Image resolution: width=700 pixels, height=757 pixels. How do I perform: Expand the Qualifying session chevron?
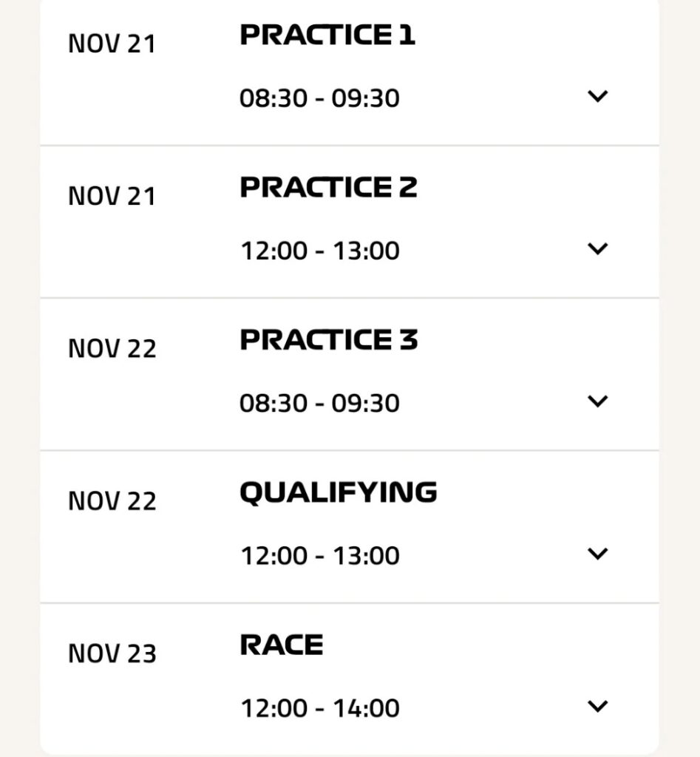(597, 553)
